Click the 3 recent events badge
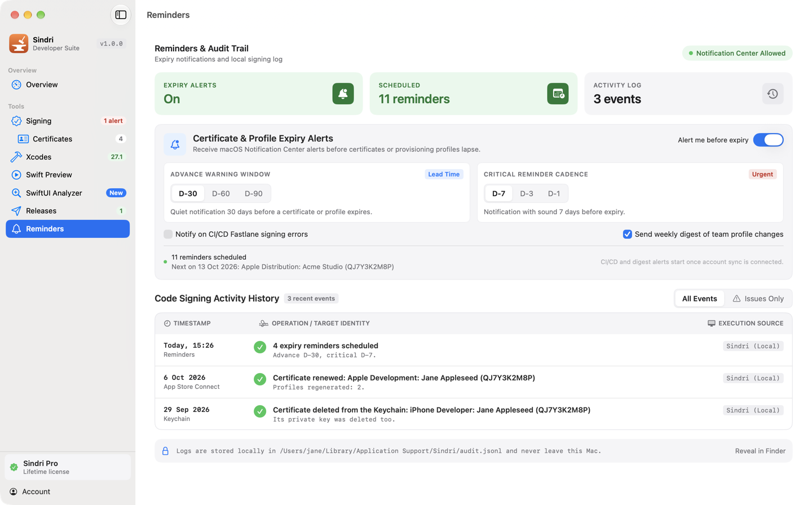The image size is (812, 505). pos(311,299)
